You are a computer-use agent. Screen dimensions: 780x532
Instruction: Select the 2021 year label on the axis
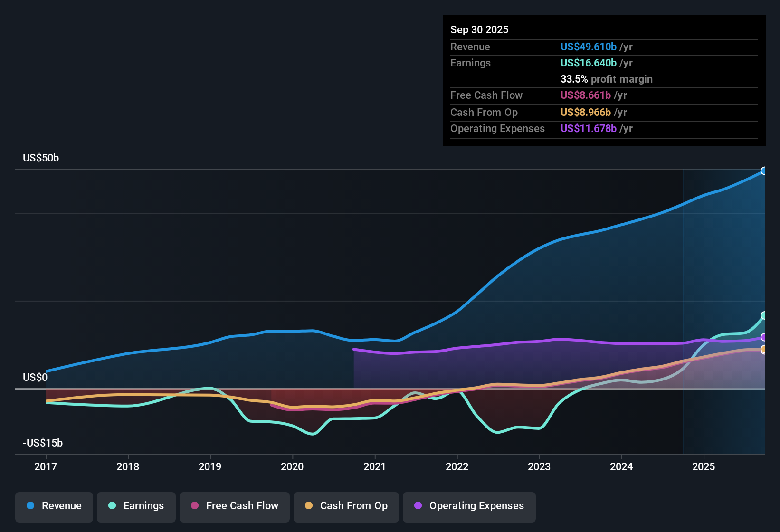(375, 467)
